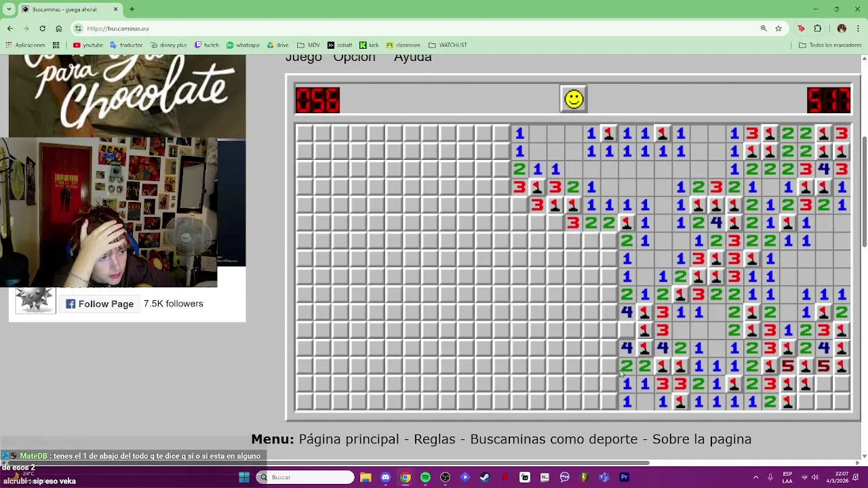
Task: Open OBS Studio from the taskbar
Action: click(x=445, y=477)
